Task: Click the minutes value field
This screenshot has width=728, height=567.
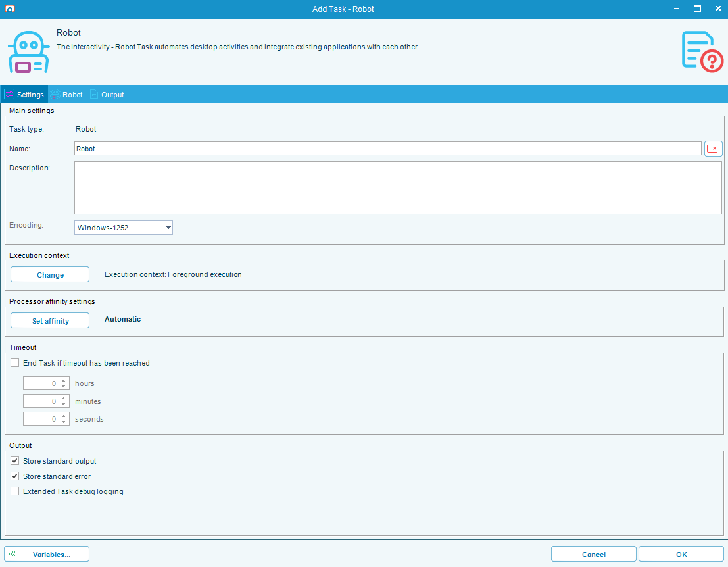Action: pyautogui.click(x=41, y=401)
